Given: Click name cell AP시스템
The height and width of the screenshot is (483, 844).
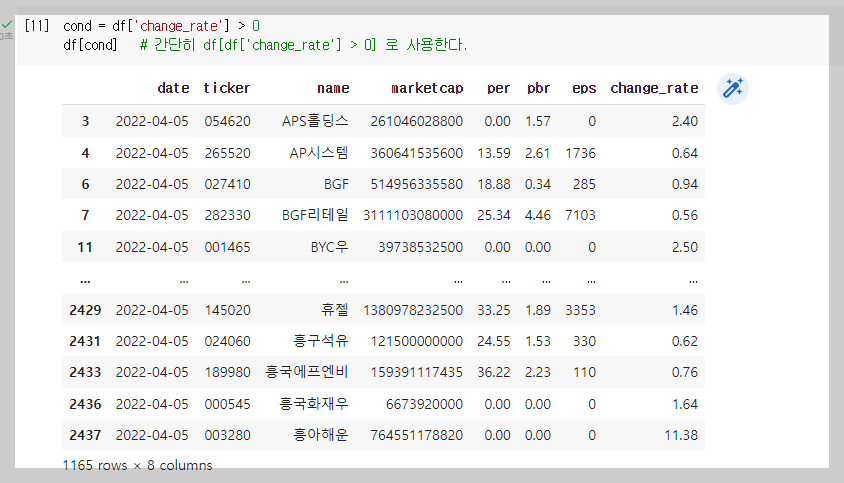Looking at the screenshot, I should (319, 153).
